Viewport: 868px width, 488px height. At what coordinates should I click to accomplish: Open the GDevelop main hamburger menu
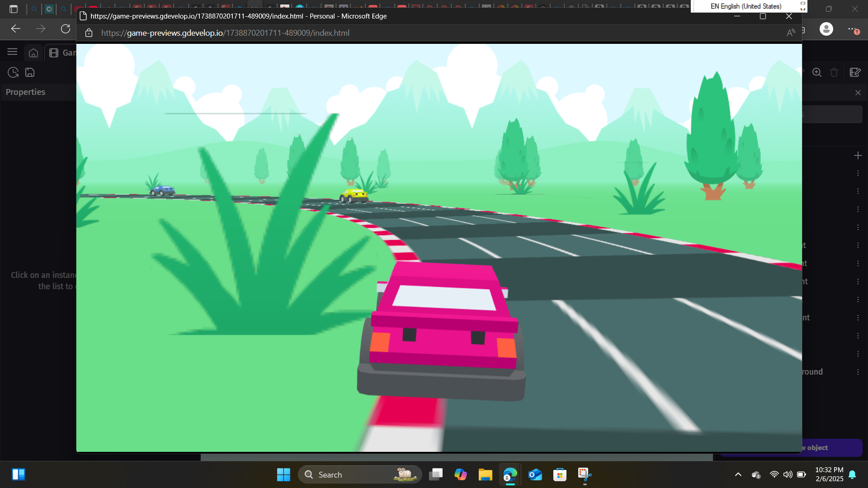(12, 52)
